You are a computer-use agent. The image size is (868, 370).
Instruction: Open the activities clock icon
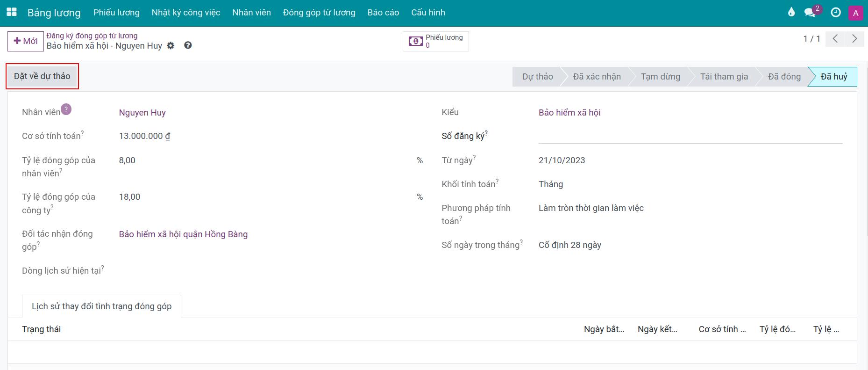pyautogui.click(x=835, y=13)
